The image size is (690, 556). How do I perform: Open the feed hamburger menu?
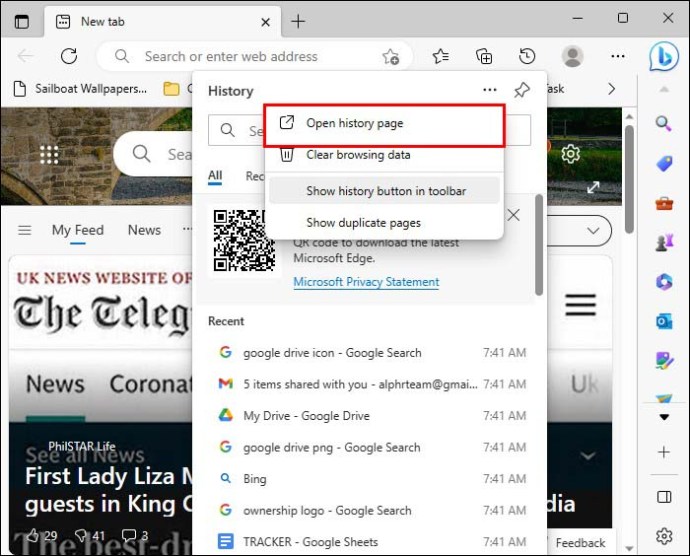[25, 230]
